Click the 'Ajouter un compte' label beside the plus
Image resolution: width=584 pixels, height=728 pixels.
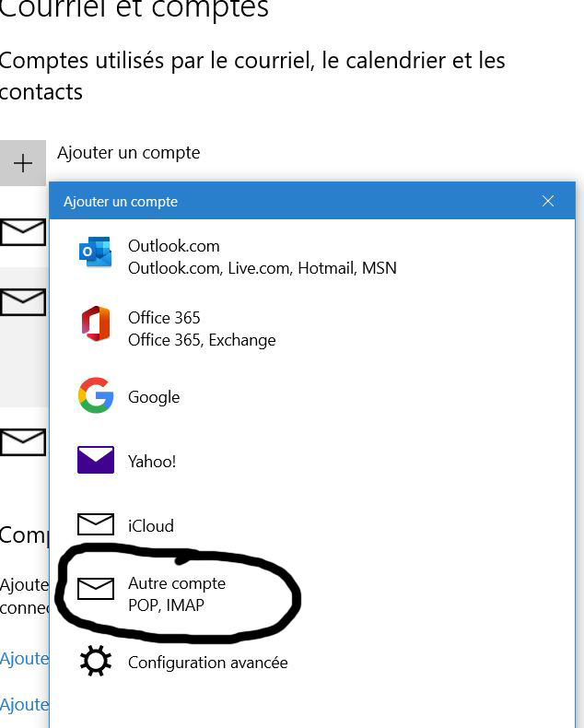pos(129,153)
